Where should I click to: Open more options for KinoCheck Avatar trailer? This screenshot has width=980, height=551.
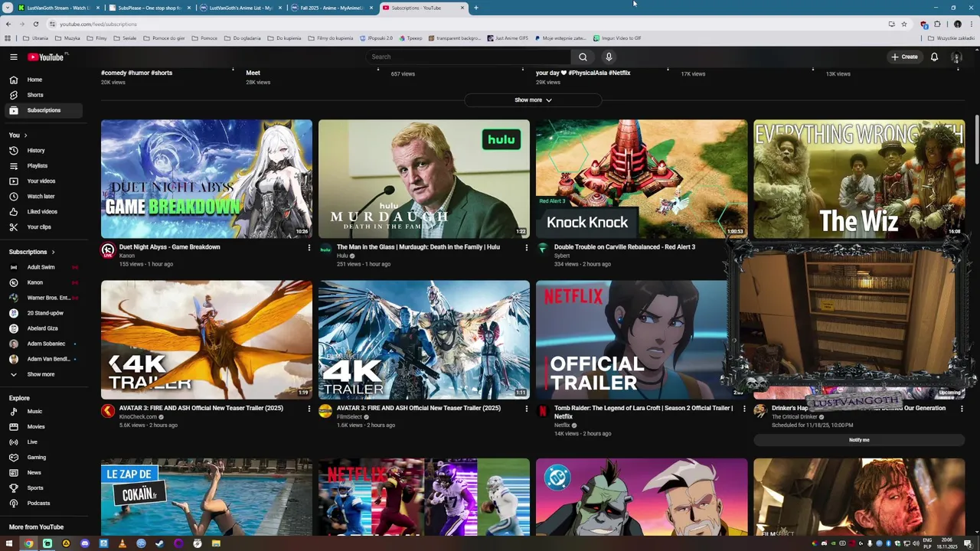click(x=309, y=409)
